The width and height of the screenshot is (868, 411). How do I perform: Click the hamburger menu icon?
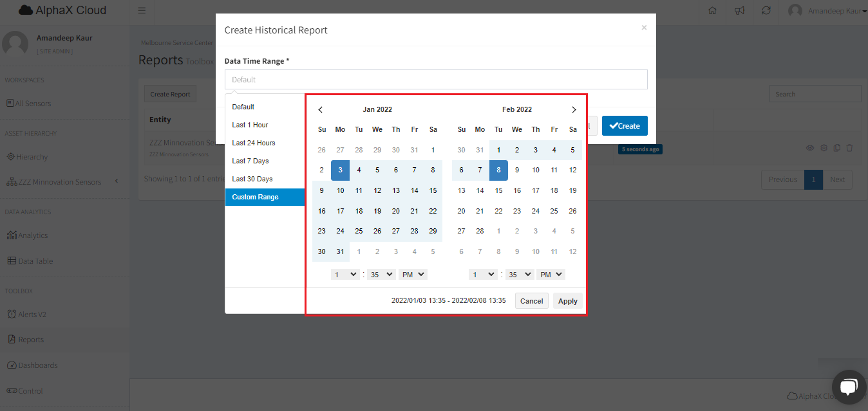pos(142,11)
